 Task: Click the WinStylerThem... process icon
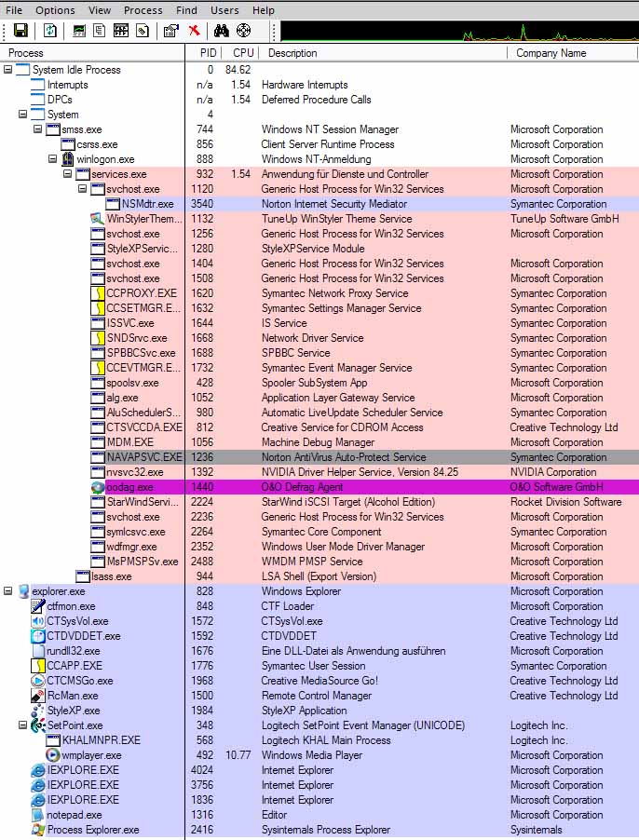[x=98, y=219]
